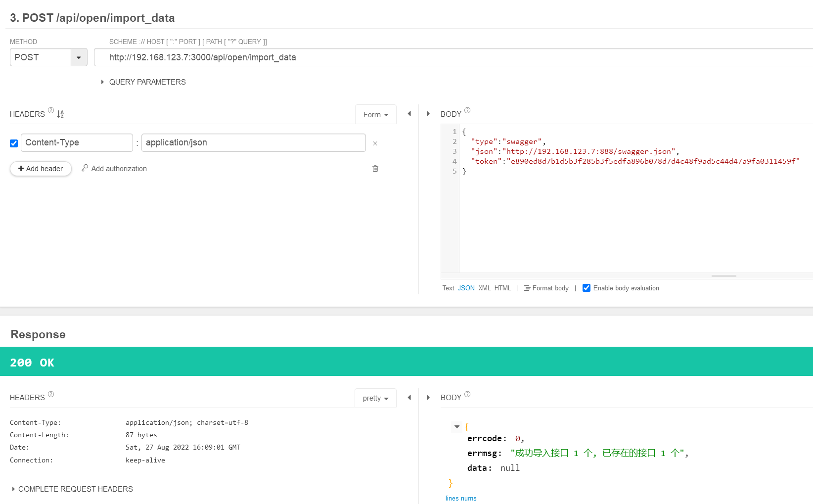Click the Add header button
Screen dimensions: 813x504
(41, 169)
